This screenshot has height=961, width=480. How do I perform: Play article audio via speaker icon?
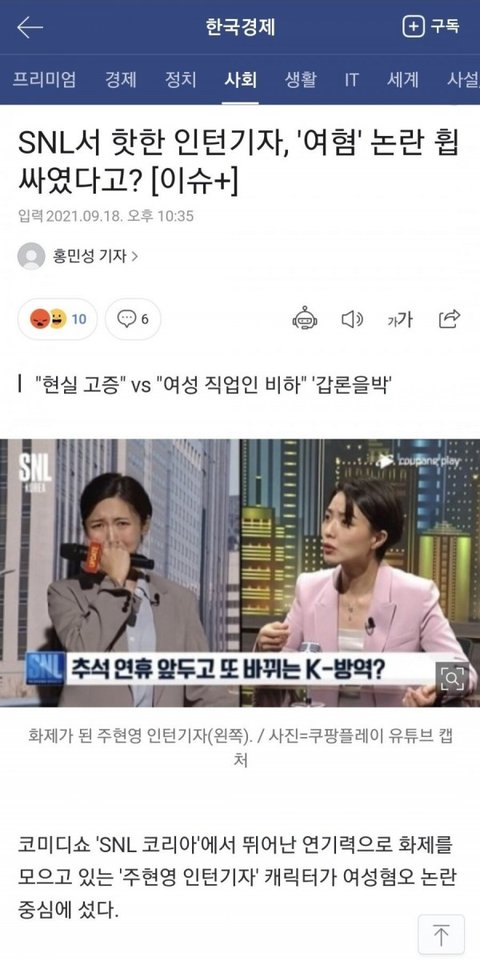pyautogui.click(x=352, y=319)
